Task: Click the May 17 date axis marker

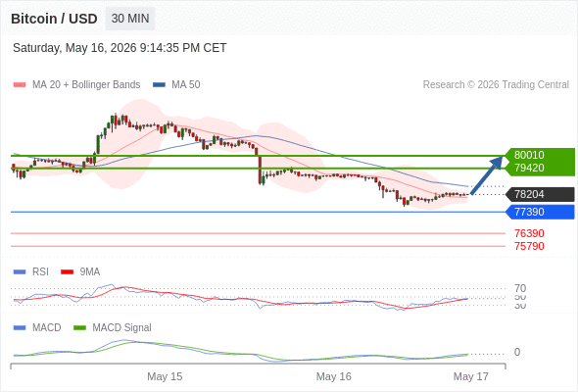Action: point(471,376)
